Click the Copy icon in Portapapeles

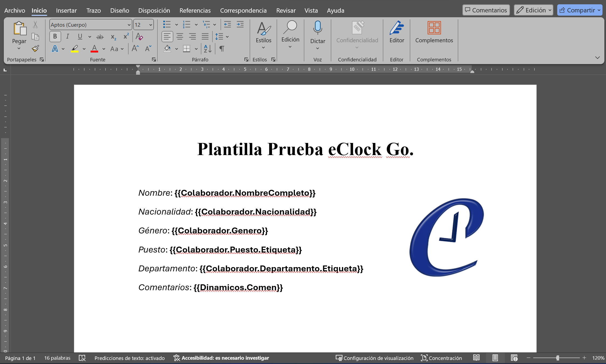tap(35, 37)
